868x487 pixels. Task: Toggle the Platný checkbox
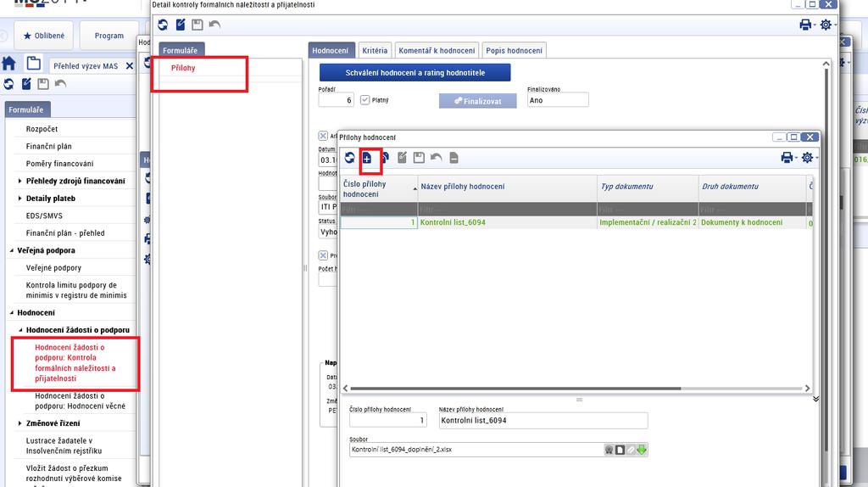coord(364,100)
